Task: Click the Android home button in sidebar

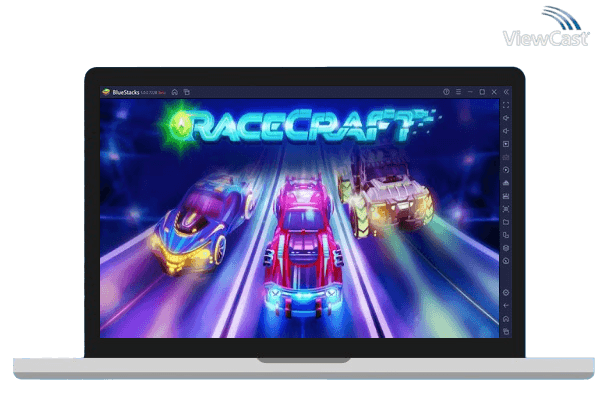Action: point(506,319)
